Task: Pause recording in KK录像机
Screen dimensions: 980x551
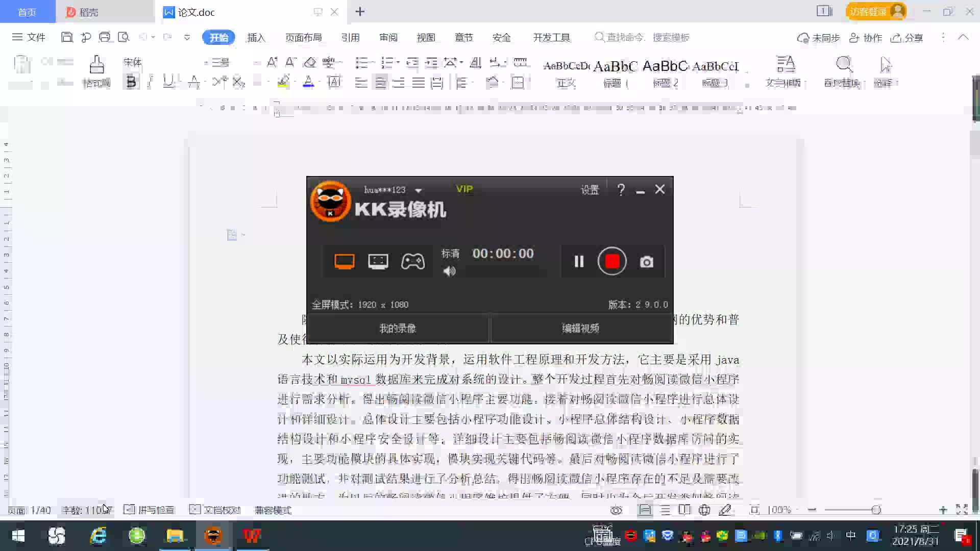Action: pos(579,262)
